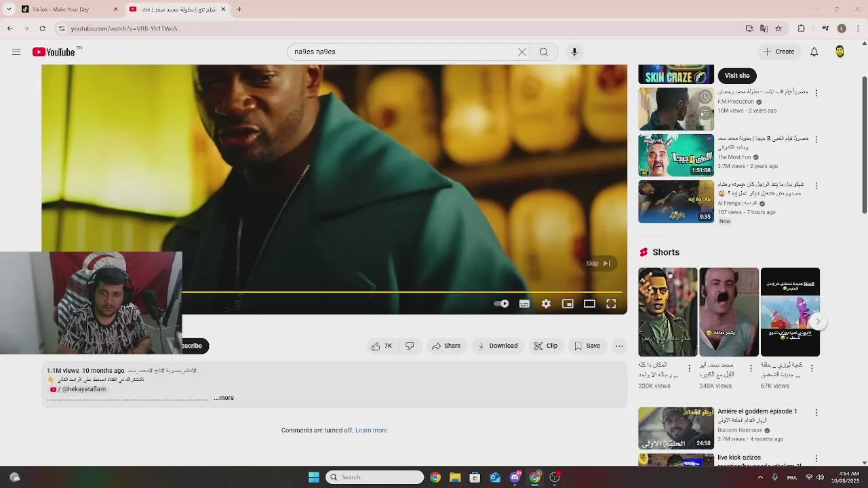This screenshot has width=868, height=488.
Task: Open options for the 67K views Short
Action: tap(812, 368)
